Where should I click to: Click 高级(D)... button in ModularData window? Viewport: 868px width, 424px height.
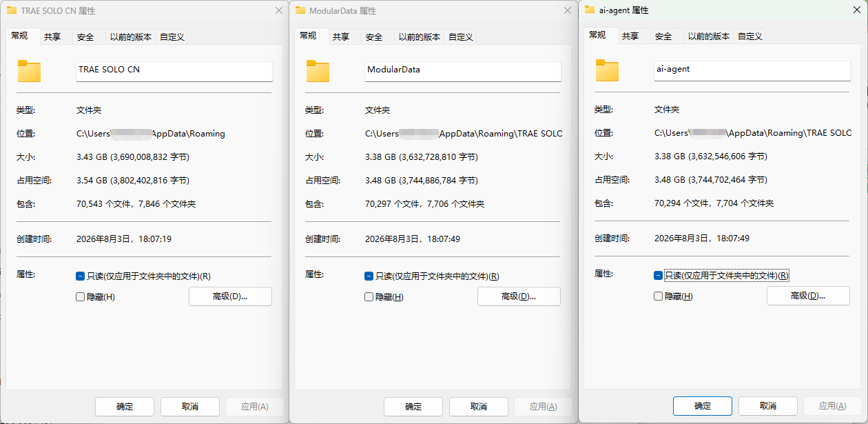coord(519,296)
